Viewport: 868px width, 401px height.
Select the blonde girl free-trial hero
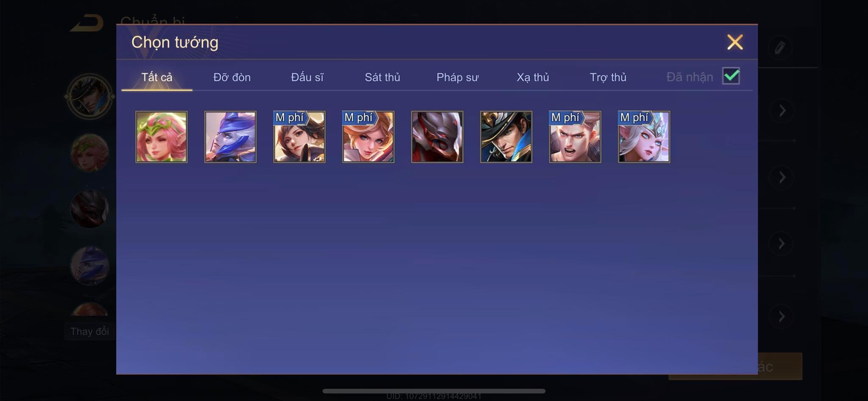tap(368, 137)
